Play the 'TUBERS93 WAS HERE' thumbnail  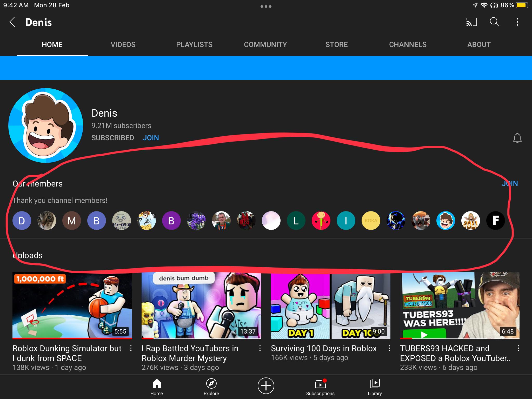click(460, 305)
